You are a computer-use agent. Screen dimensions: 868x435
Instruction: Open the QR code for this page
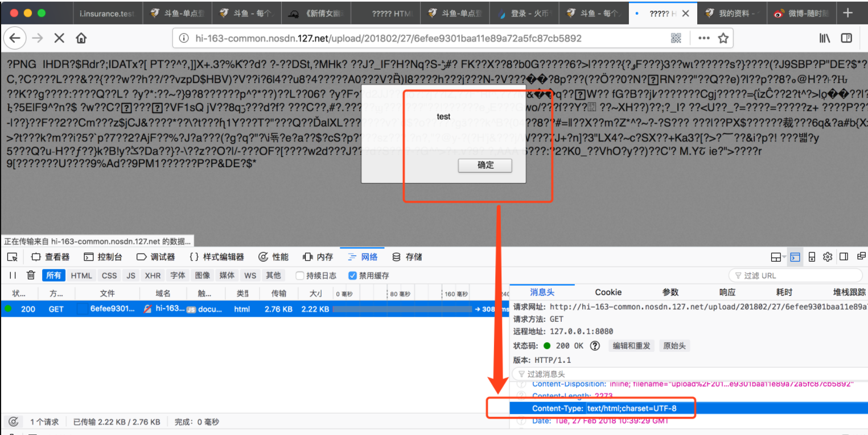[x=676, y=38]
